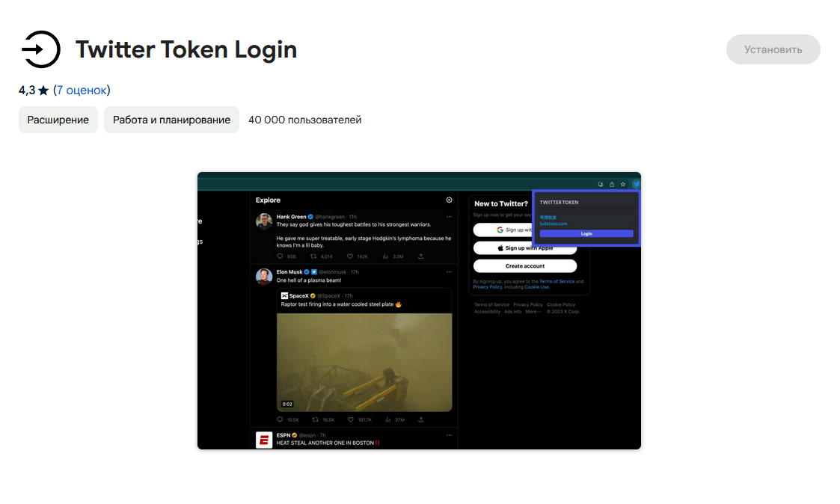
Task: Select the Расширение chip
Action: (58, 120)
